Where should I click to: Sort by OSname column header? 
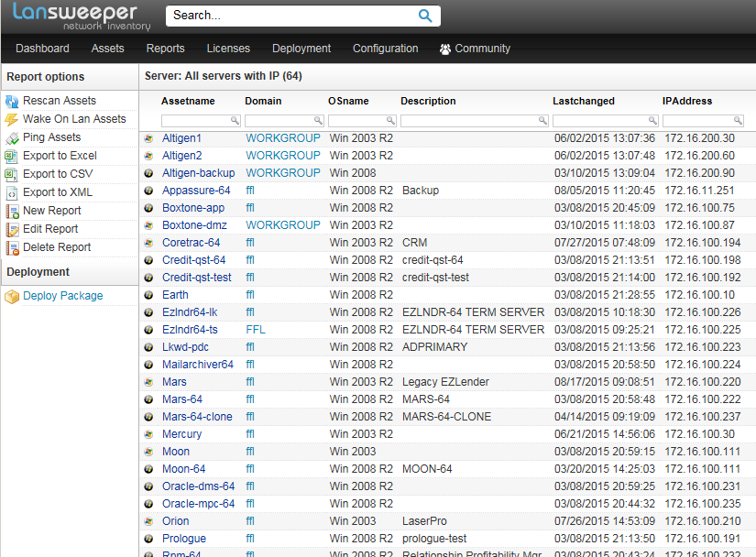[x=348, y=101]
